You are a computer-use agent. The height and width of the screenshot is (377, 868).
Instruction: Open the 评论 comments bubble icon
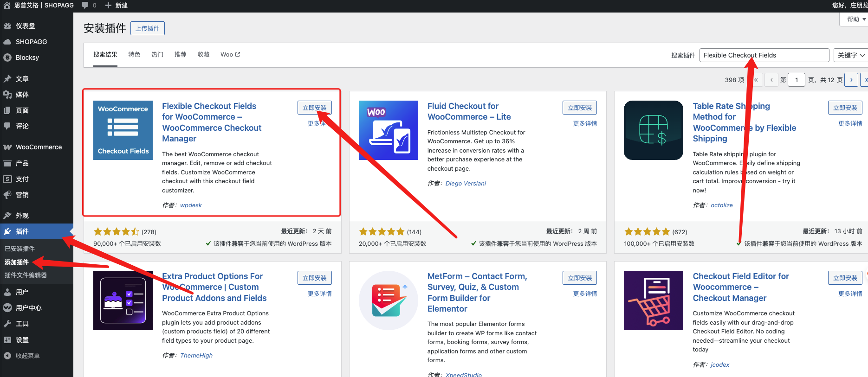[7, 126]
